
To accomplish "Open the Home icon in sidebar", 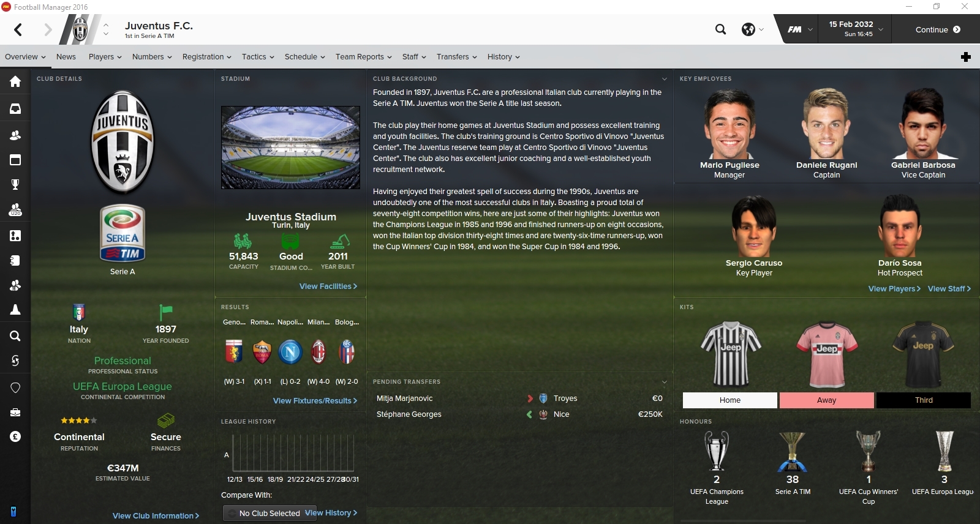I will click(x=15, y=82).
